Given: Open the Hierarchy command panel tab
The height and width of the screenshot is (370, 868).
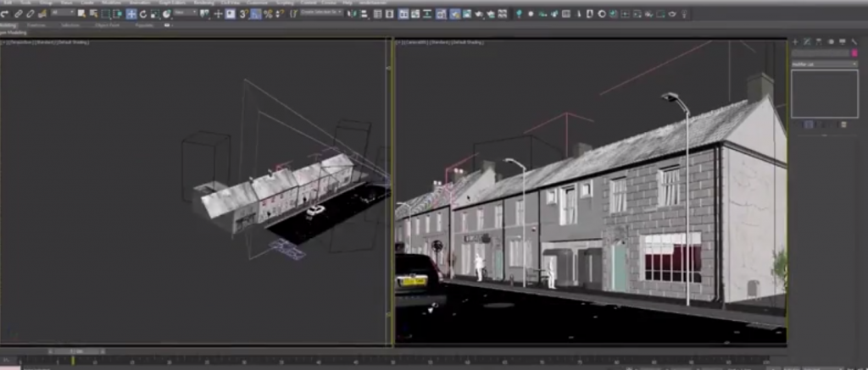Looking at the screenshot, I should click(819, 41).
